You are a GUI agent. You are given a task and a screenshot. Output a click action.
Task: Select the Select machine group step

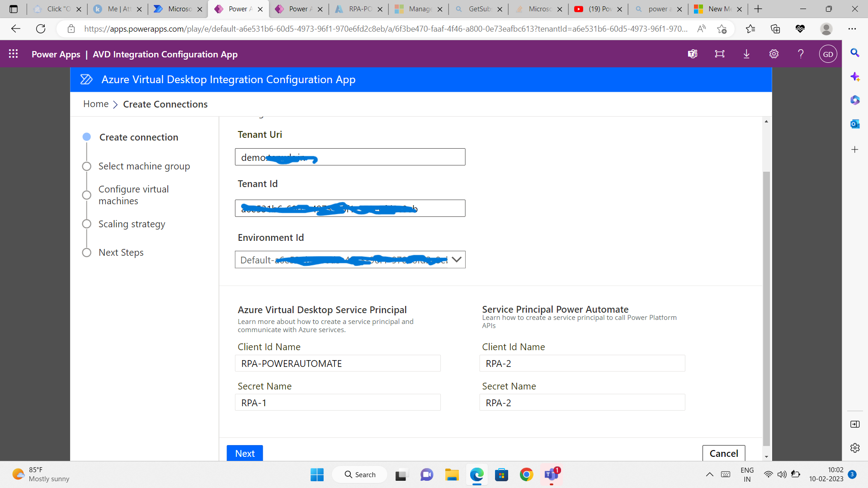coord(144,166)
